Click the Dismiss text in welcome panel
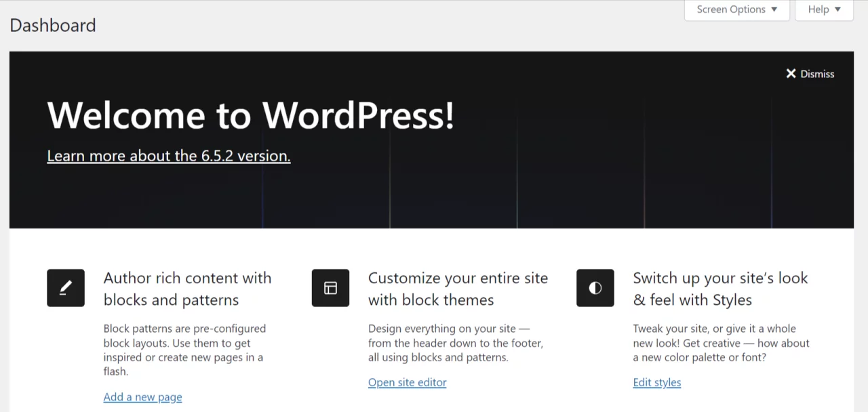Image resolution: width=868 pixels, height=412 pixels. (x=817, y=74)
